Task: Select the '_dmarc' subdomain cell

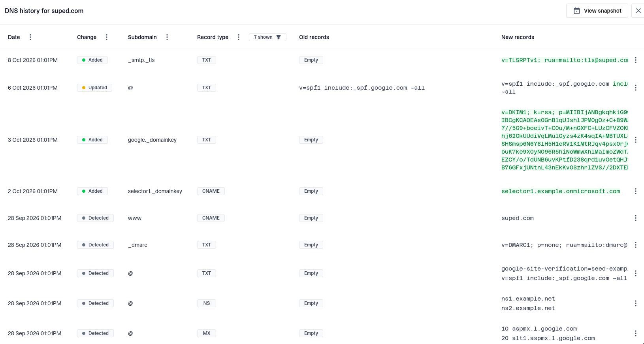Action: pos(137,245)
